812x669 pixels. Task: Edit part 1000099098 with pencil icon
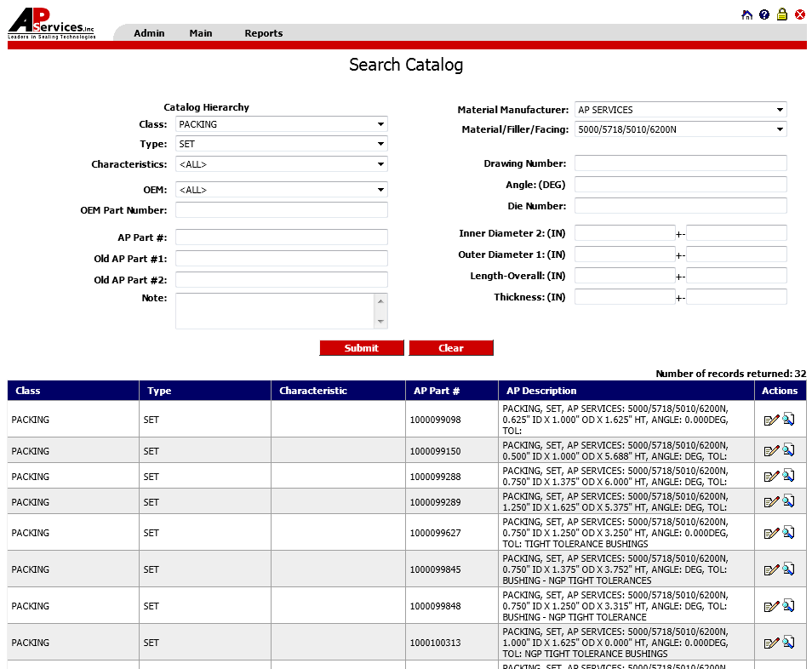771,420
